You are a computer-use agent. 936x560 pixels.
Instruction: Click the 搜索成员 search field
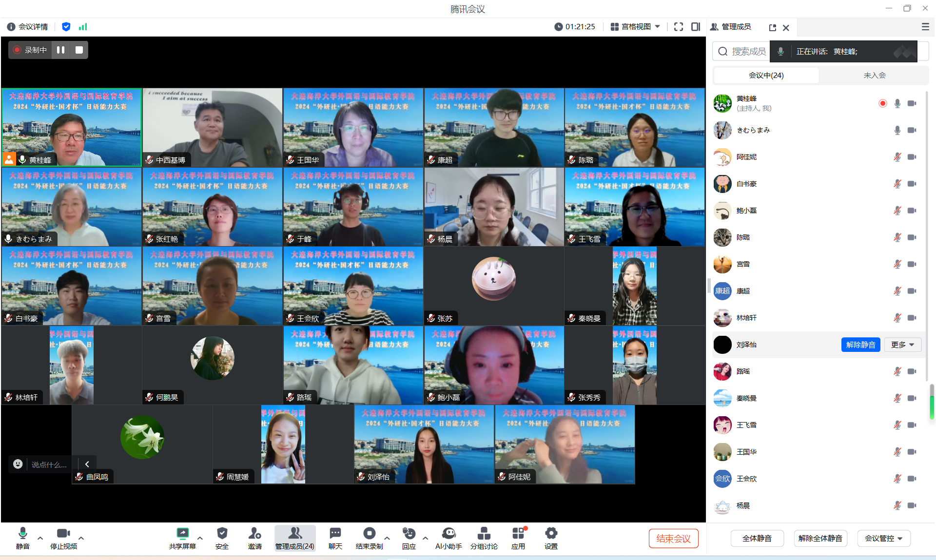(748, 52)
